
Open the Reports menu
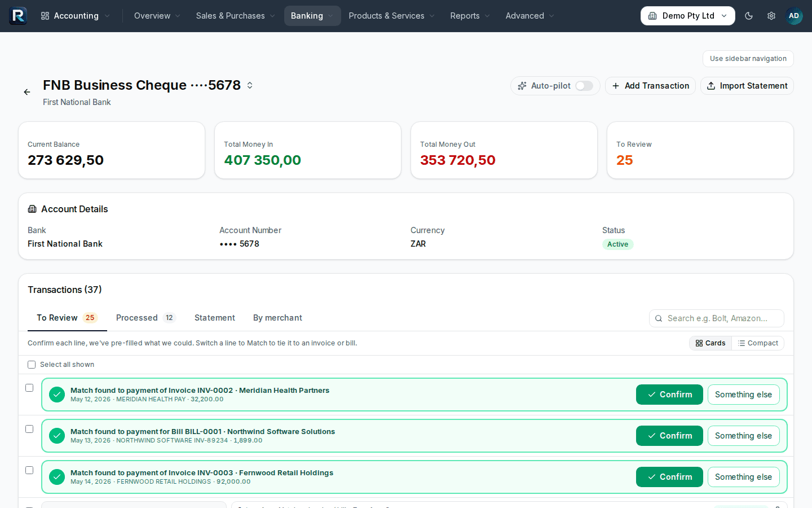(x=470, y=16)
